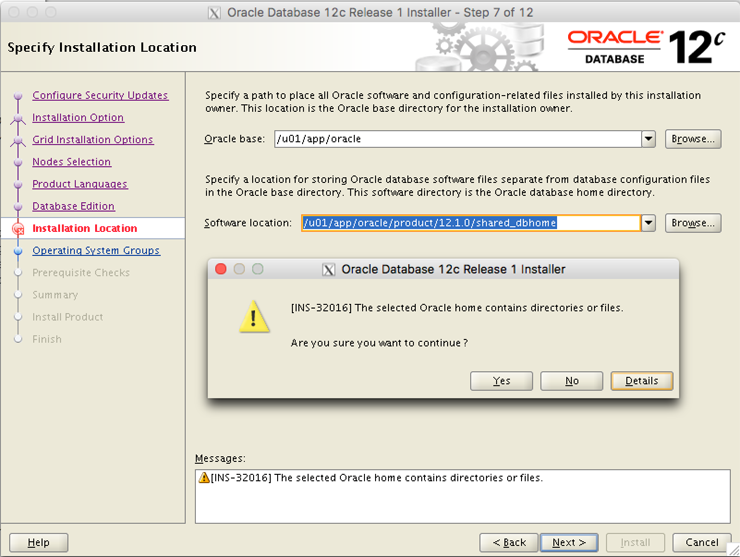The image size is (740, 557).
Task: Jump to Nodes Selection step
Action: pyautogui.click(x=71, y=162)
